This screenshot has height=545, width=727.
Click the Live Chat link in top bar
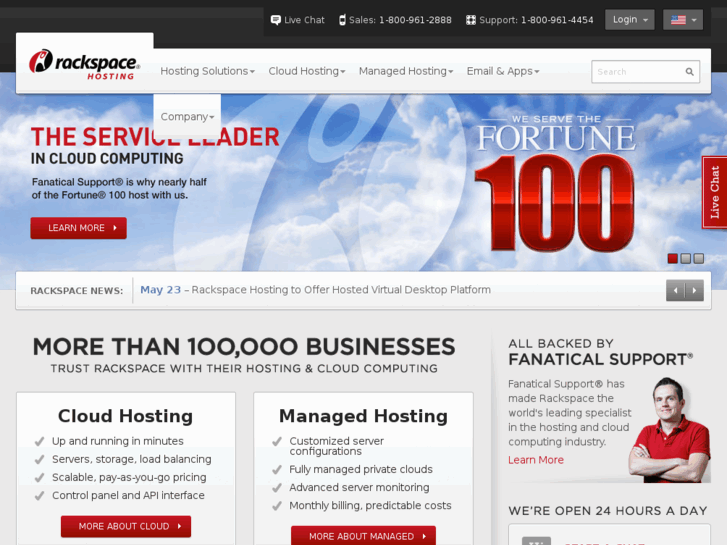point(304,20)
